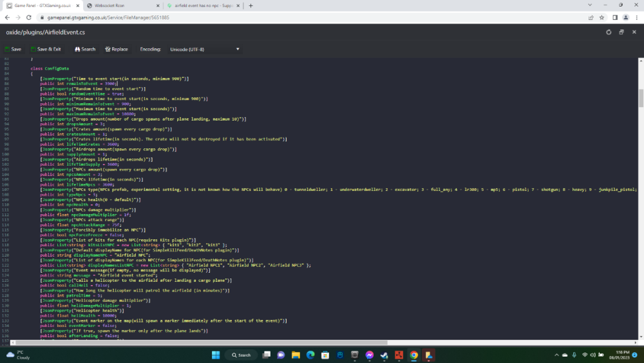The width and height of the screenshot is (644, 363).
Task: Switch to airfield event has no npc tab
Action: point(204,6)
